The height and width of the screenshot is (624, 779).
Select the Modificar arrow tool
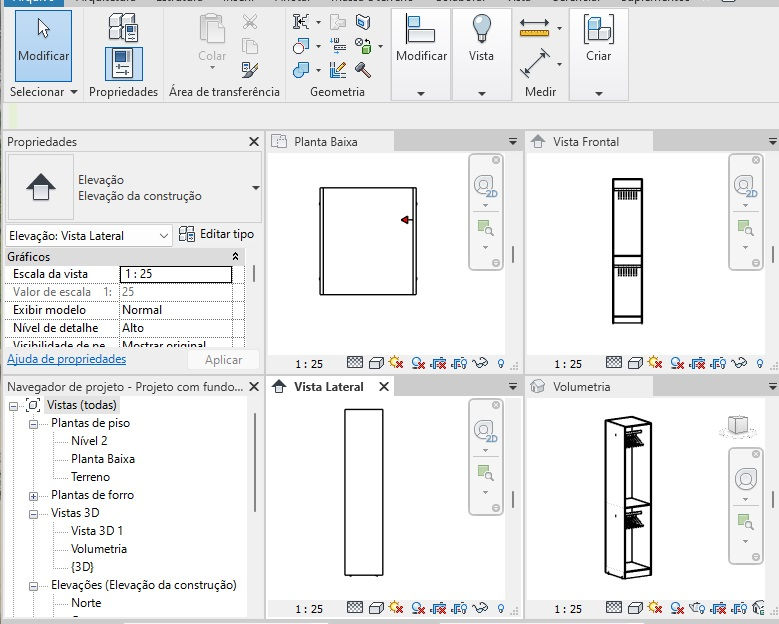(x=43, y=45)
